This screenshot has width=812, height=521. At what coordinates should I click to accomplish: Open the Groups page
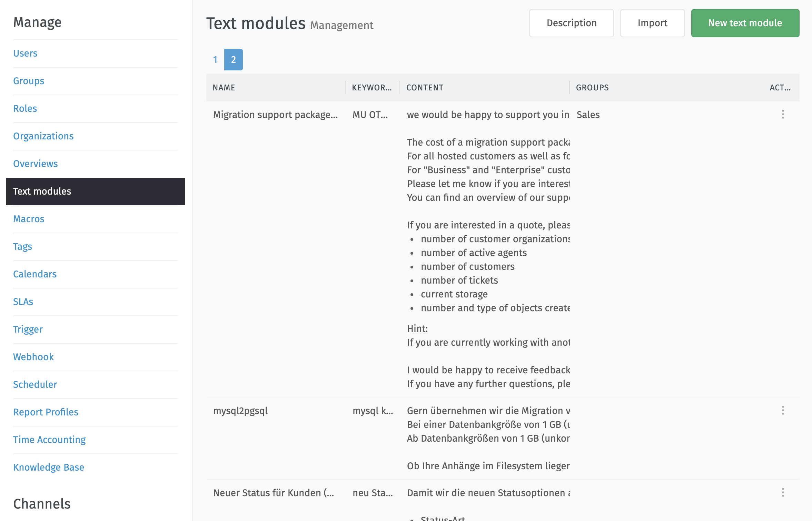pyautogui.click(x=29, y=81)
